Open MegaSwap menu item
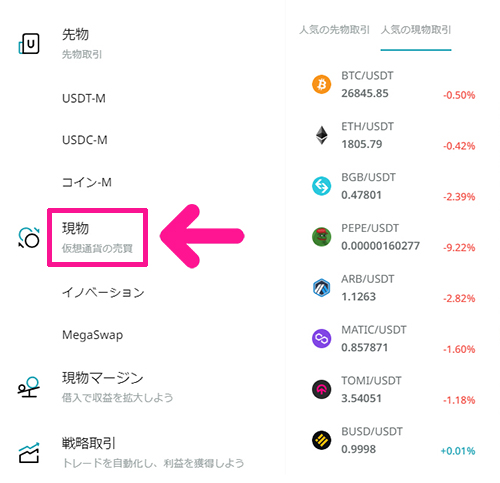 tap(92, 335)
